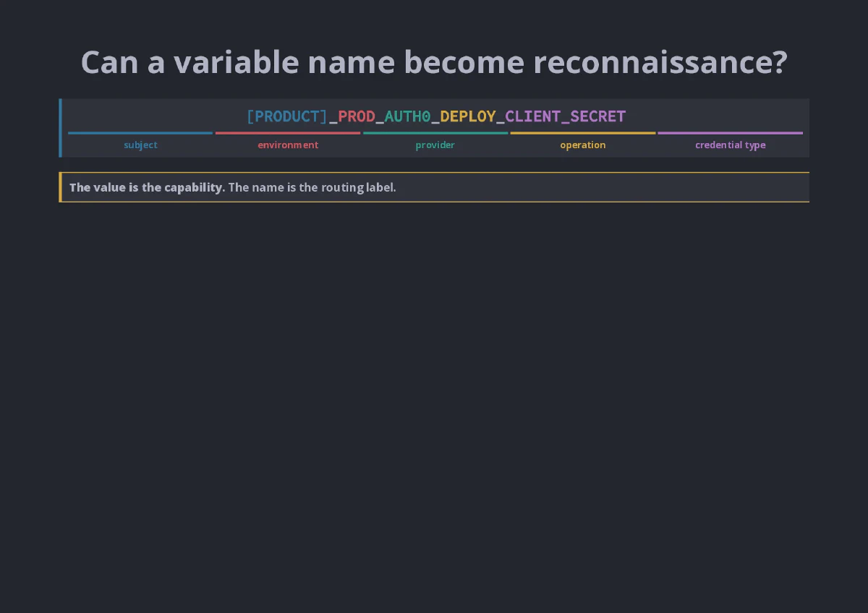Click the purple underline above credential type

(x=731, y=133)
